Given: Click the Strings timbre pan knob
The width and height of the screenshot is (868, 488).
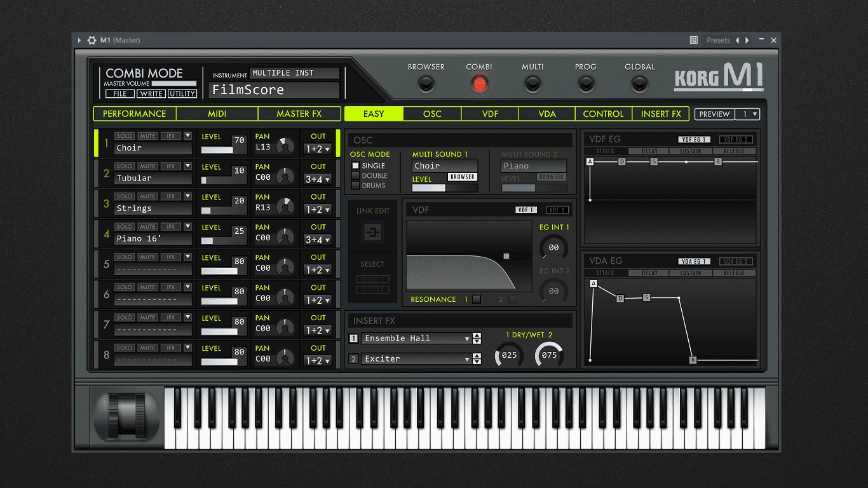Looking at the screenshot, I should [285, 206].
